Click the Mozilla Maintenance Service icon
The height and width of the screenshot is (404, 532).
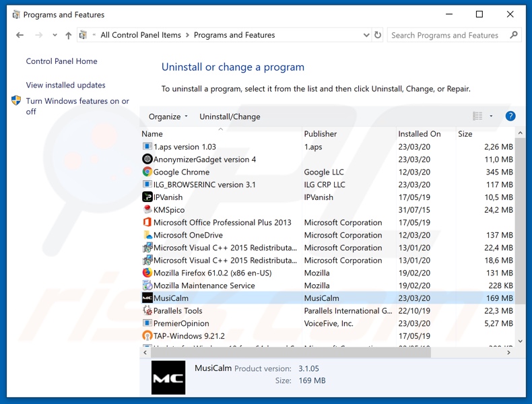click(147, 285)
